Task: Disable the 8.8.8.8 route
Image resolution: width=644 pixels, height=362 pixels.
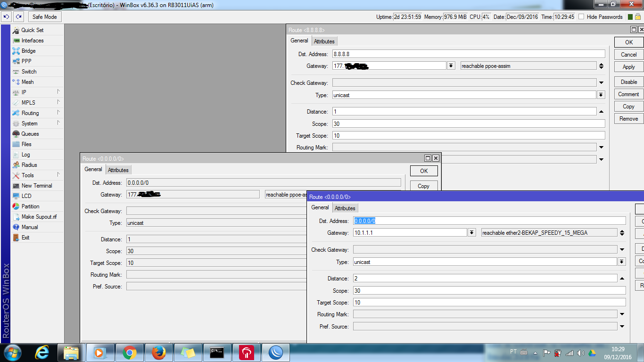Action: tap(629, 82)
